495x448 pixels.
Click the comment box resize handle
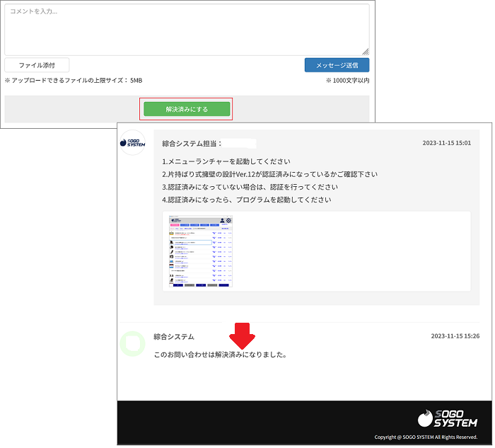(x=366, y=52)
